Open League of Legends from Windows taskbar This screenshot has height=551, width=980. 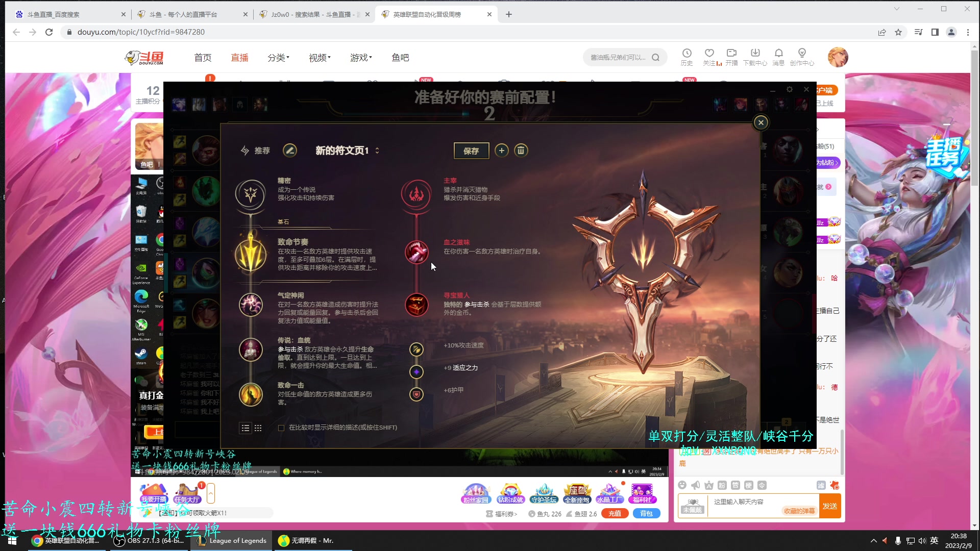[232, 541]
